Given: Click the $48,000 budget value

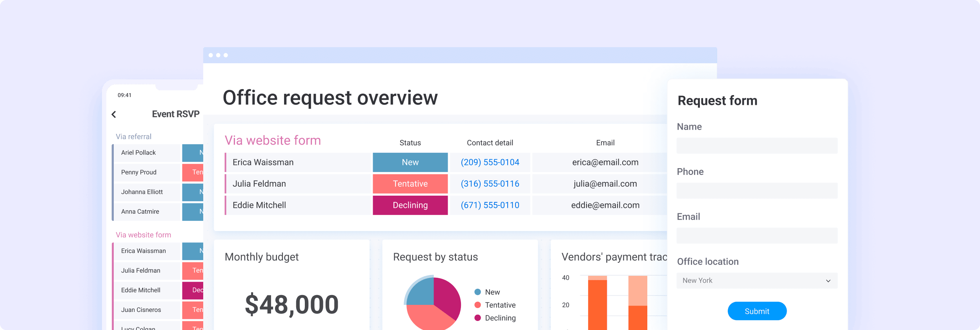Looking at the screenshot, I should (x=291, y=304).
